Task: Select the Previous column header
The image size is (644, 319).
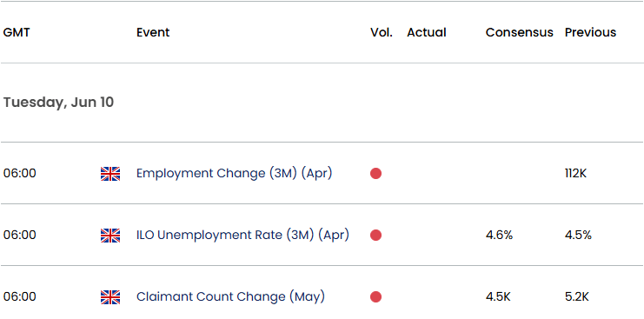Action: (590, 32)
